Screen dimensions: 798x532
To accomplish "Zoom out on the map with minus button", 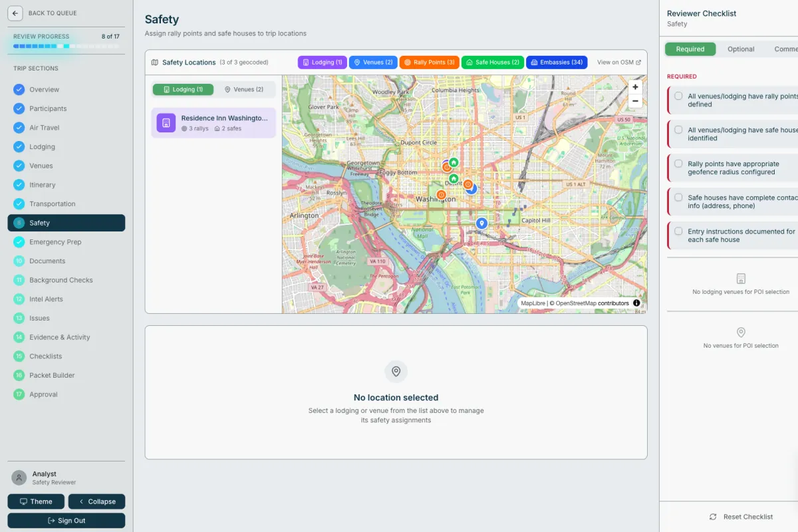I will click(635, 101).
